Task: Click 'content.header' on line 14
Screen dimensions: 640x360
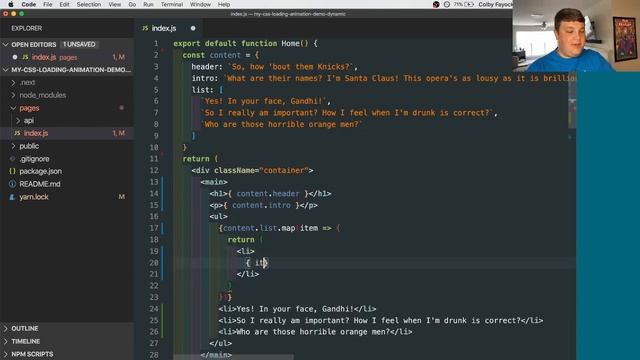Action: (268, 193)
